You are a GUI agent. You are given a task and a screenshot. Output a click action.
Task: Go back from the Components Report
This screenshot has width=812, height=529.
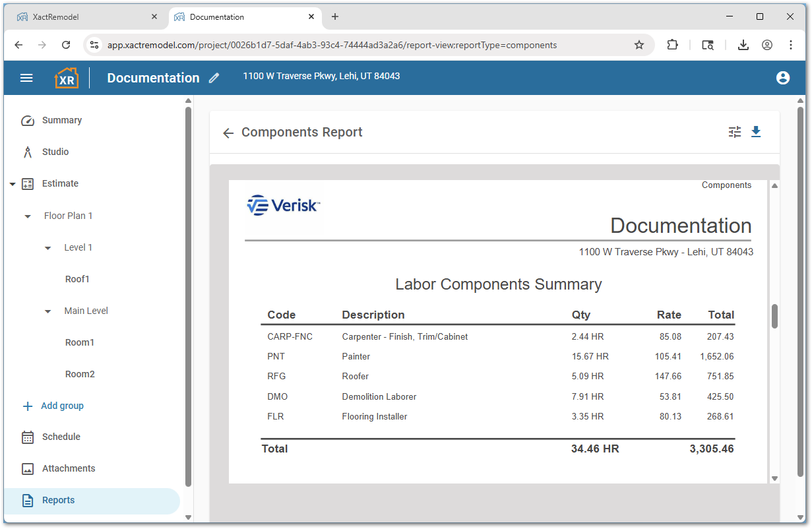(228, 133)
